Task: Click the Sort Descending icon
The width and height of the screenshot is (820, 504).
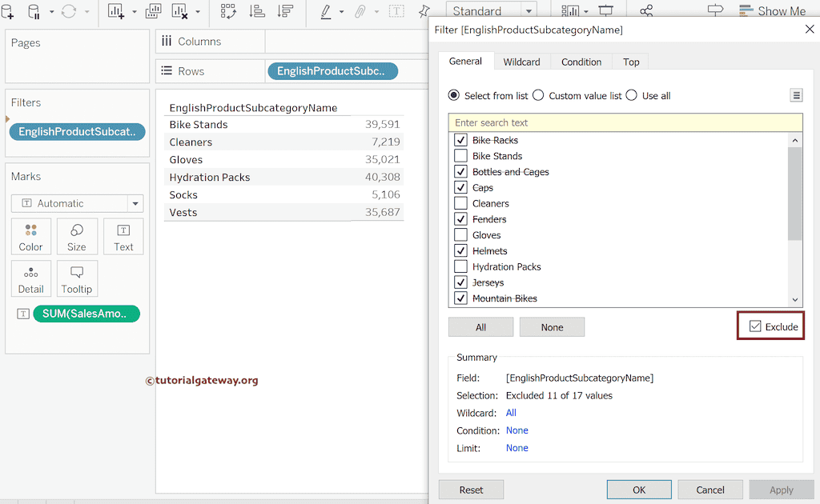Action: [286, 11]
